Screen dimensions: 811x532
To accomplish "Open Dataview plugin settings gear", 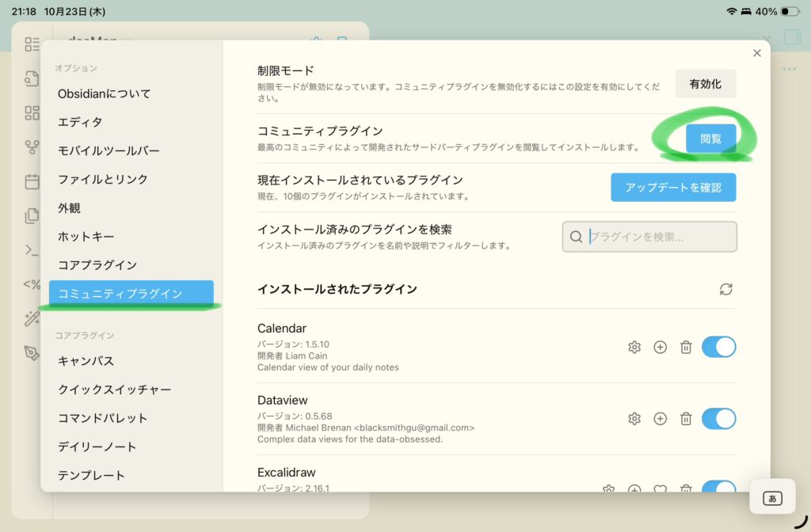I will tap(634, 419).
